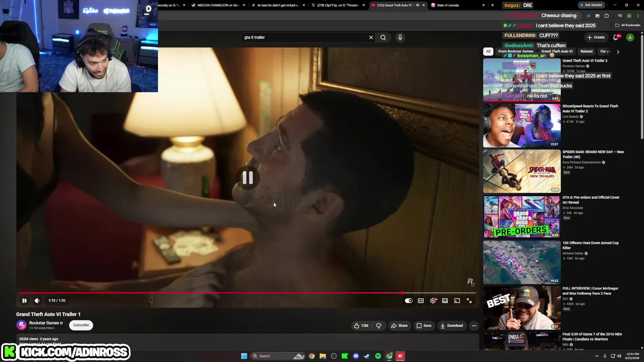Click the YouTube search magnifier button
This screenshot has width=644, height=362.
(x=383, y=37)
